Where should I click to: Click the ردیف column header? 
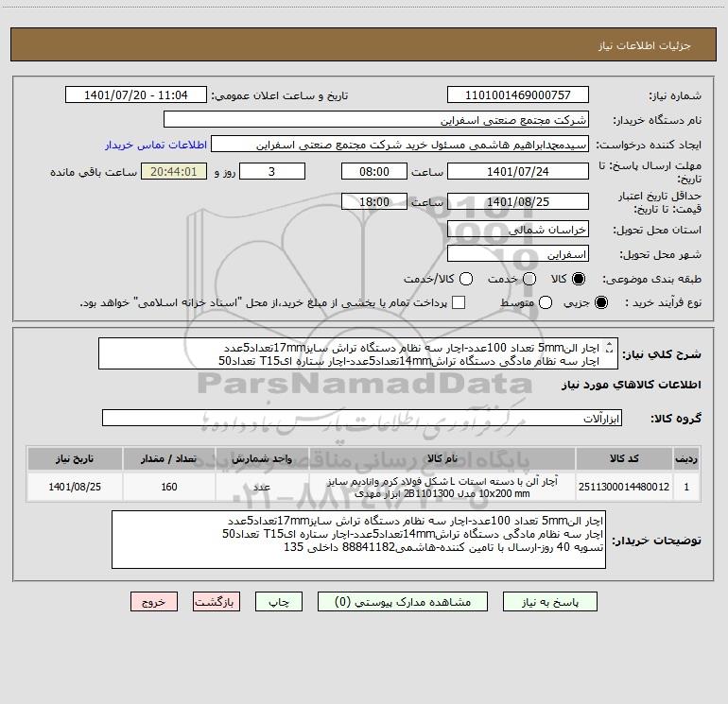click(x=686, y=458)
